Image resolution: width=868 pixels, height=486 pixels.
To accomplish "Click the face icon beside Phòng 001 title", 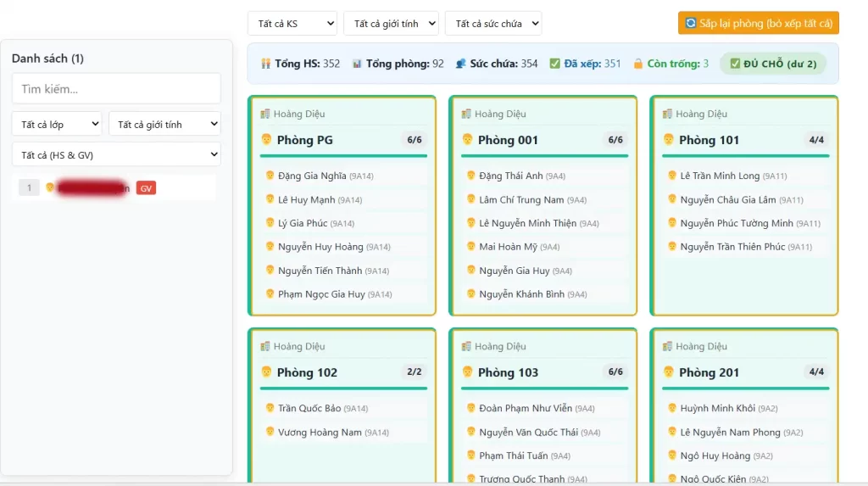I will [467, 140].
